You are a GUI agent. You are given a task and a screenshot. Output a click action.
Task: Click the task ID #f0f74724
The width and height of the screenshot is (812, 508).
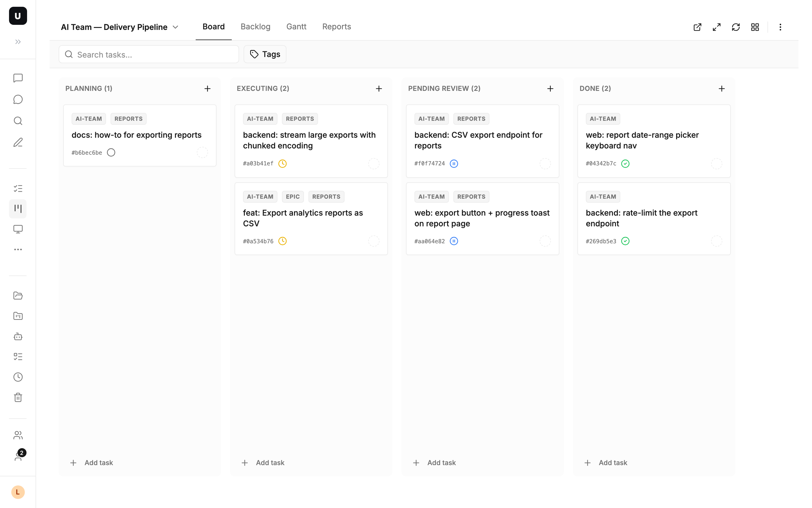click(x=429, y=164)
